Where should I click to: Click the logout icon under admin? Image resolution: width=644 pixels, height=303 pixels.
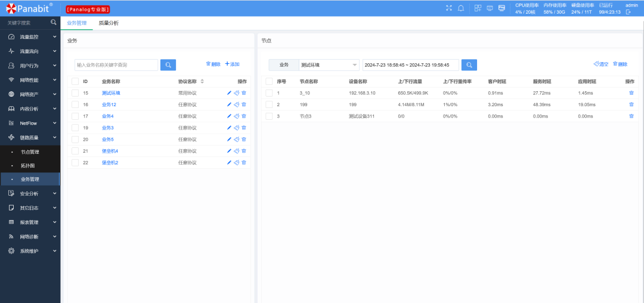pyautogui.click(x=628, y=13)
